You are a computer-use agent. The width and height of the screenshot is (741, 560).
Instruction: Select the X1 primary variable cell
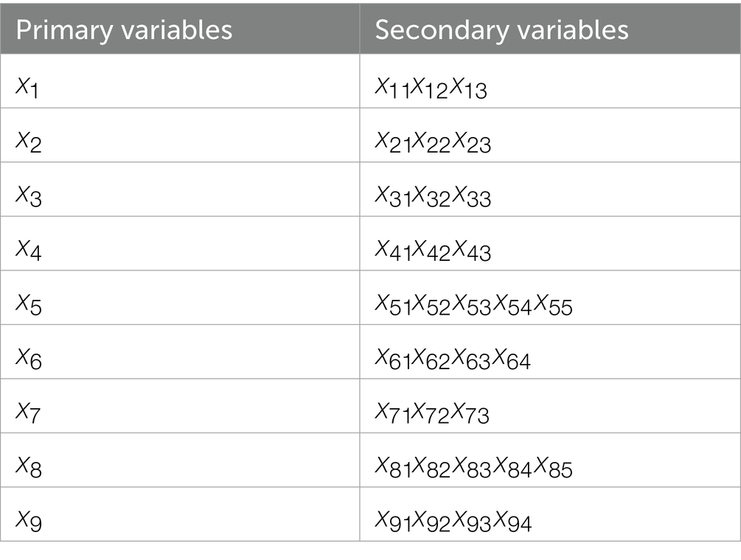[29, 88]
